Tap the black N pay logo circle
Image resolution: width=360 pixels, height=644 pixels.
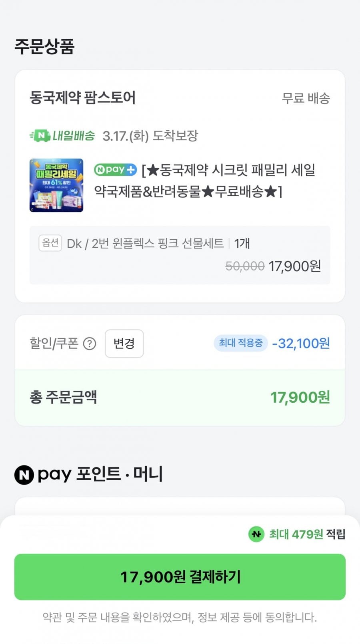click(24, 475)
